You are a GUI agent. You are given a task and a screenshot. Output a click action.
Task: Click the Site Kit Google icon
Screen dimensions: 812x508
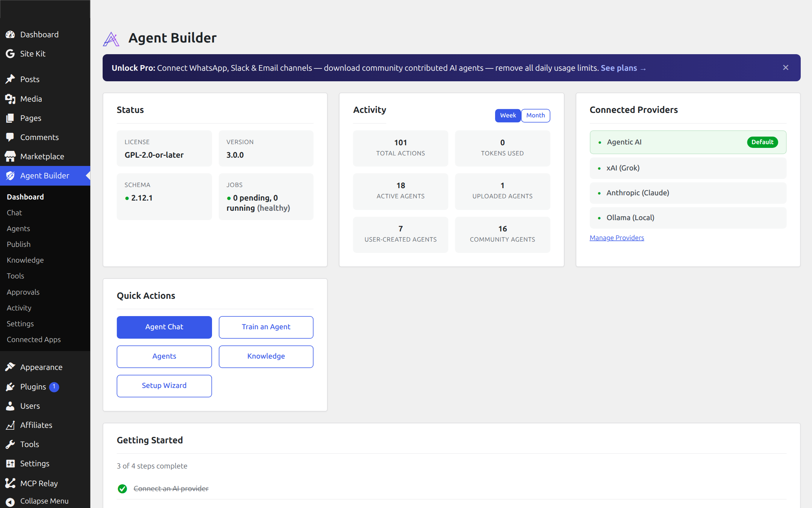click(10, 54)
